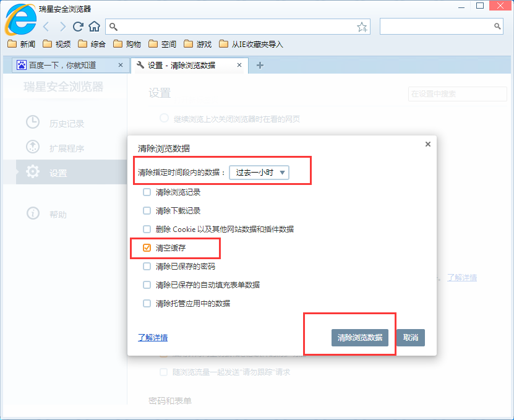The height and width of the screenshot is (420, 514).
Task: Click the bookmark star in the address bar
Action: pos(362,27)
